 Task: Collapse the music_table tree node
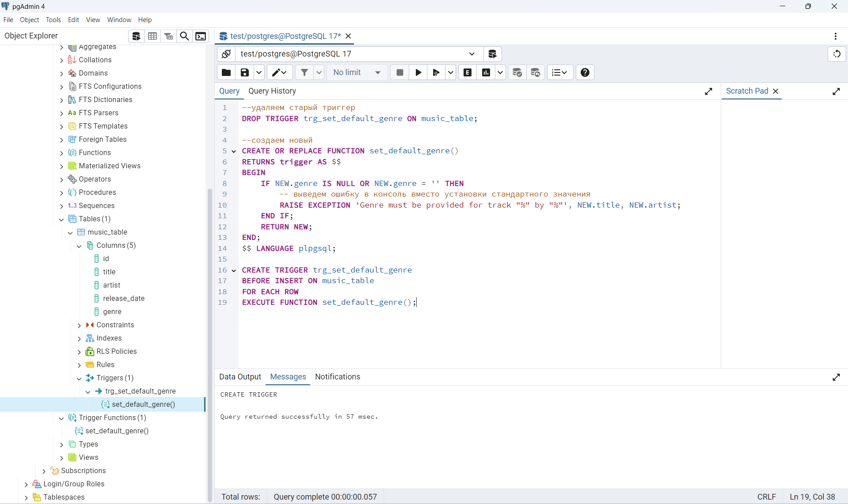coord(70,232)
